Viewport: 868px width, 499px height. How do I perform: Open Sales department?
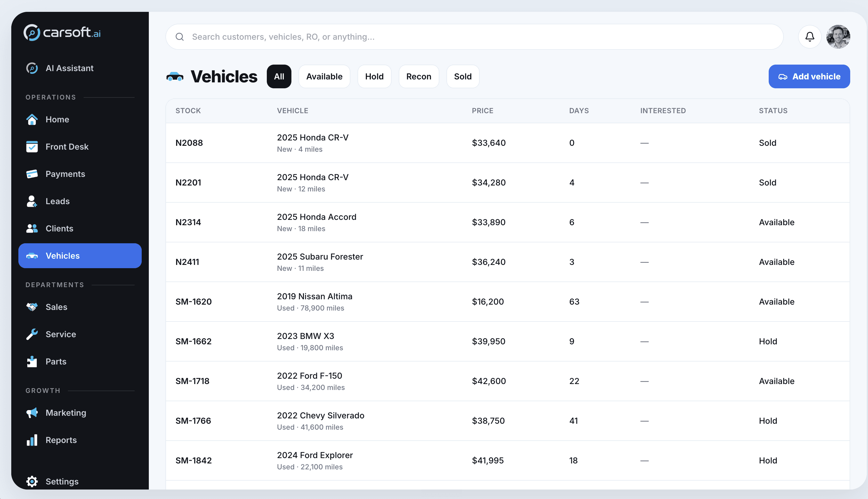(x=80, y=307)
